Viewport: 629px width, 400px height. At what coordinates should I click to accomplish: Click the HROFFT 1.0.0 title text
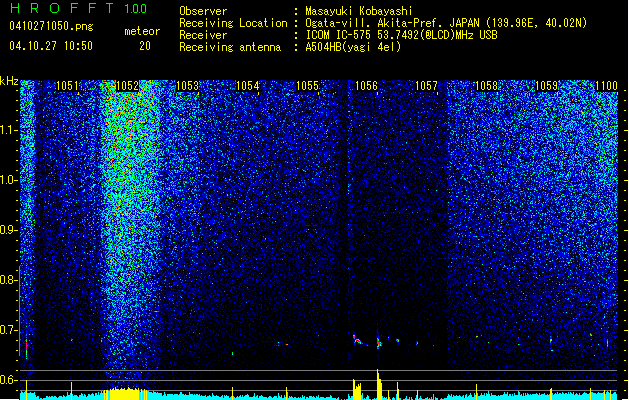click(x=78, y=8)
